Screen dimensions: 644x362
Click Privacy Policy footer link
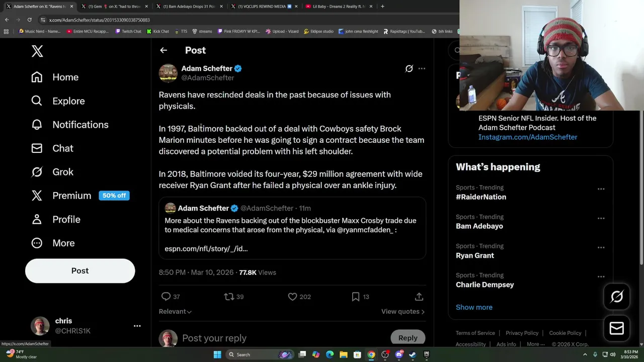pos(522,333)
